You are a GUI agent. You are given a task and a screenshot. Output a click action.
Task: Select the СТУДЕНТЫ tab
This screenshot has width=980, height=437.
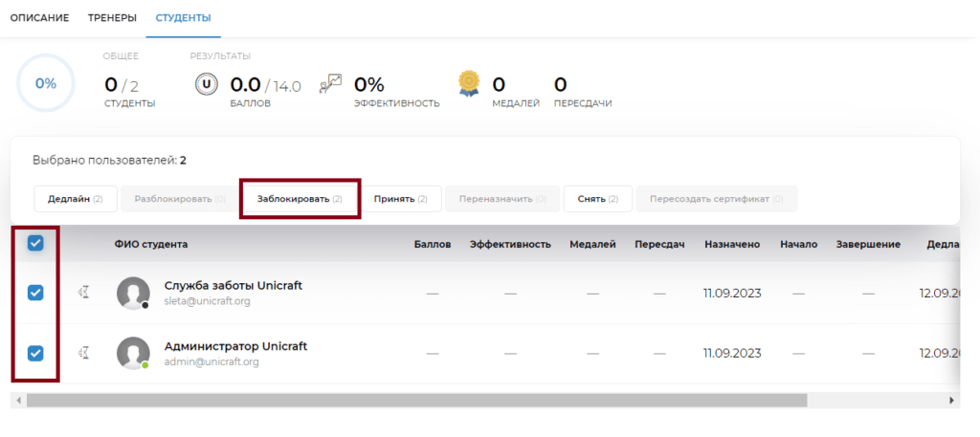pyautogui.click(x=183, y=18)
